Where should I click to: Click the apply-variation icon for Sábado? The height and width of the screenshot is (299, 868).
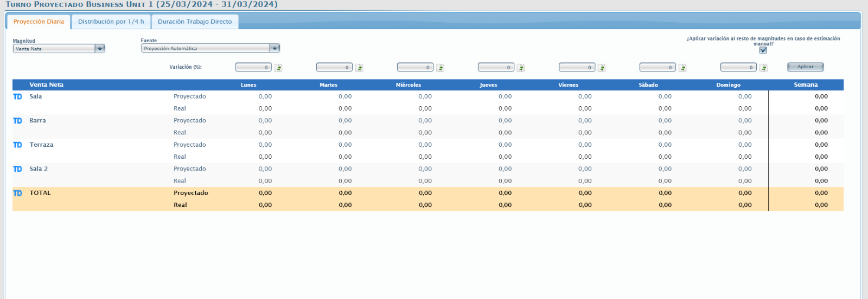click(x=682, y=68)
